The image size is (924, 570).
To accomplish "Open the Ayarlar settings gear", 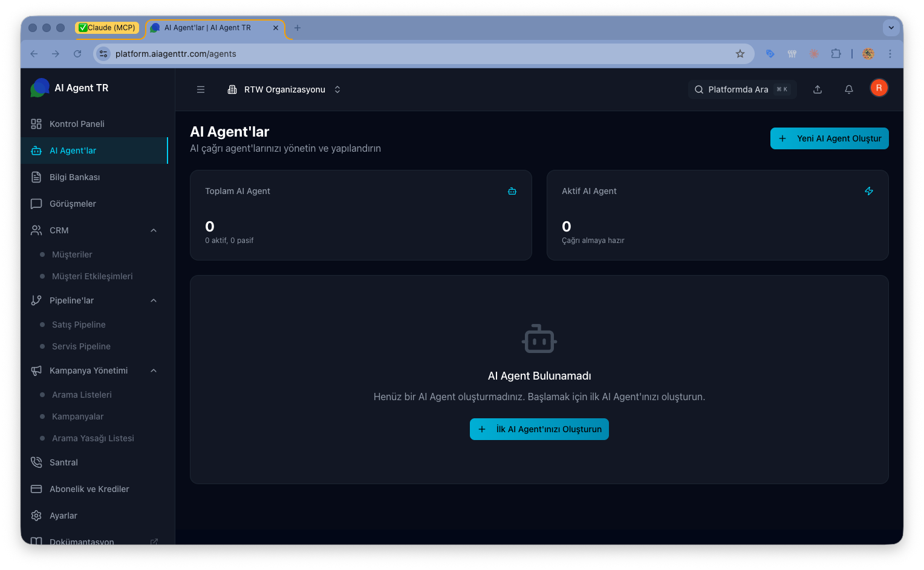I will (x=36, y=516).
